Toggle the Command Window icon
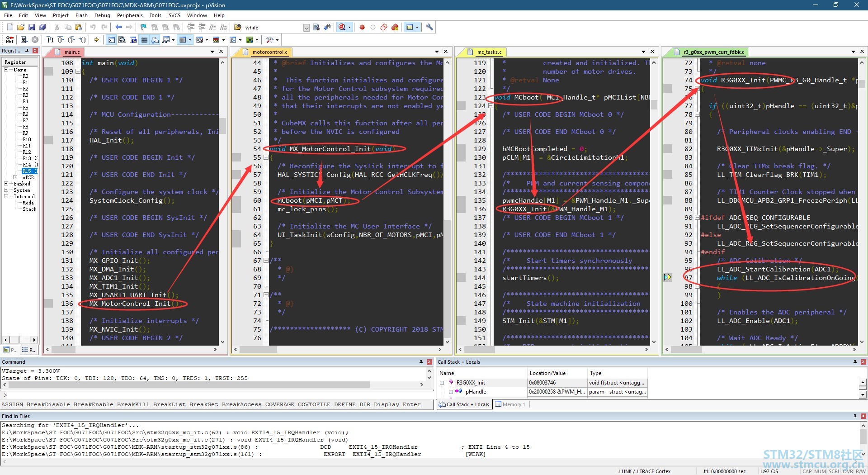This screenshot has height=475, width=868. (x=111, y=40)
